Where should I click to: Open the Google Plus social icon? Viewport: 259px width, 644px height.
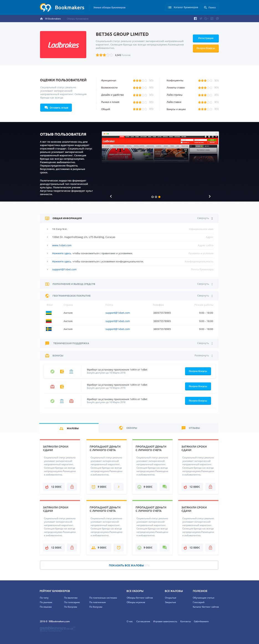point(206,19)
